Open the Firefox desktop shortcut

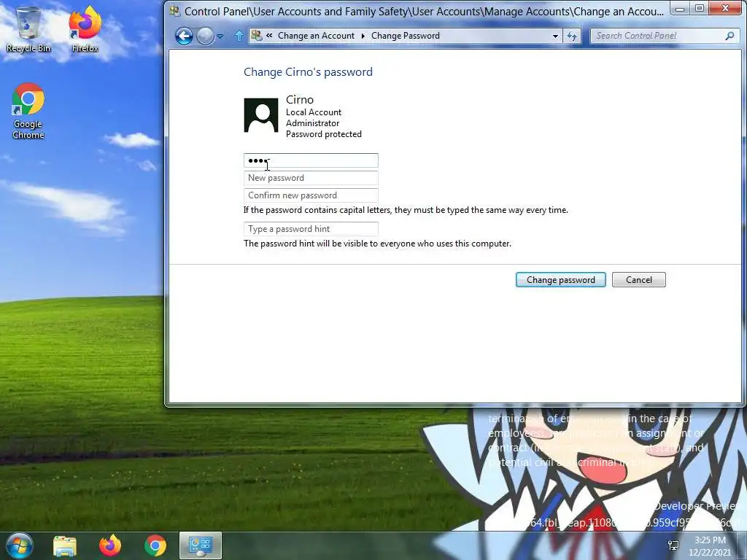[85, 29]
